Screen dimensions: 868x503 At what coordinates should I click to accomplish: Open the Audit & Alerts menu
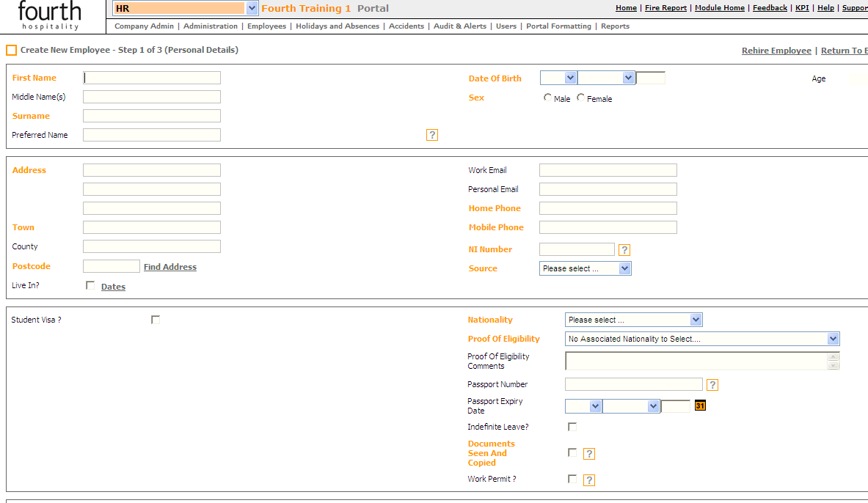pos(460,26)
